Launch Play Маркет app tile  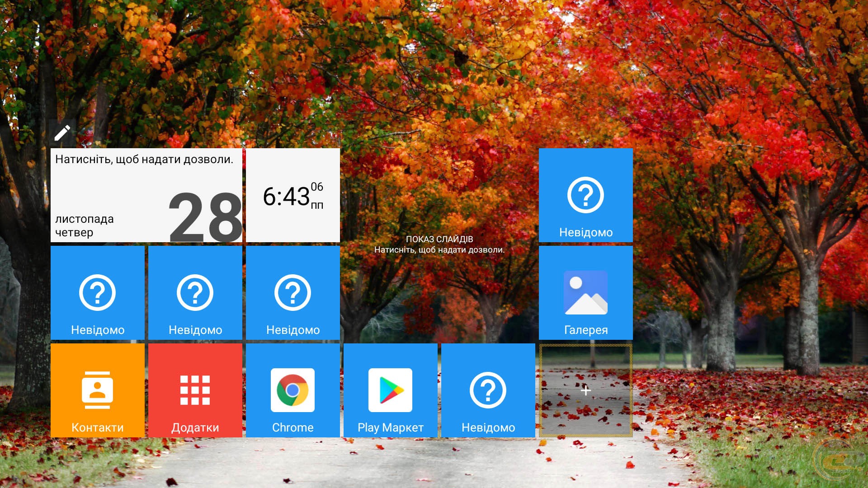(390, 390)
